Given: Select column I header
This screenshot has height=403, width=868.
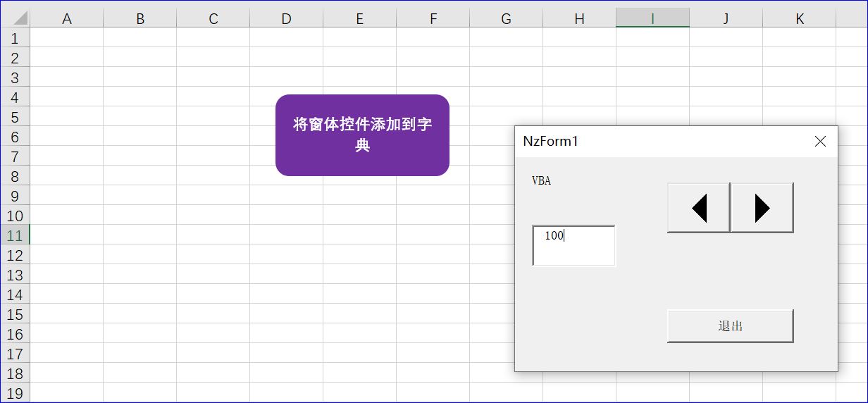Looking at the screenshot, I should click(653, 18).
